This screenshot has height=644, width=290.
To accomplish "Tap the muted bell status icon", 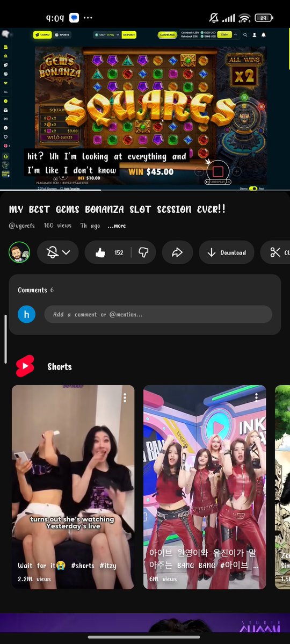I will [214, 18].
